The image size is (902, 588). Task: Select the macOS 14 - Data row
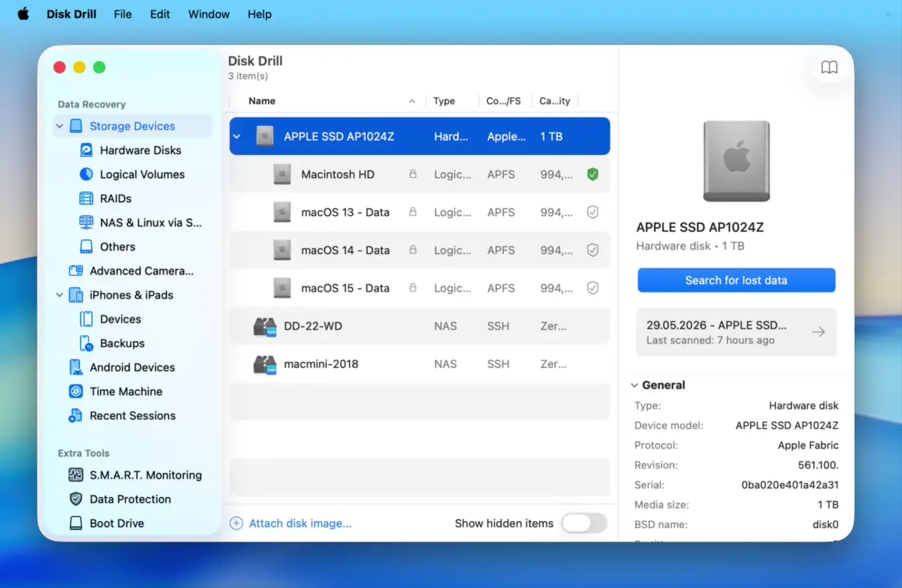click(x=420, y=250)
